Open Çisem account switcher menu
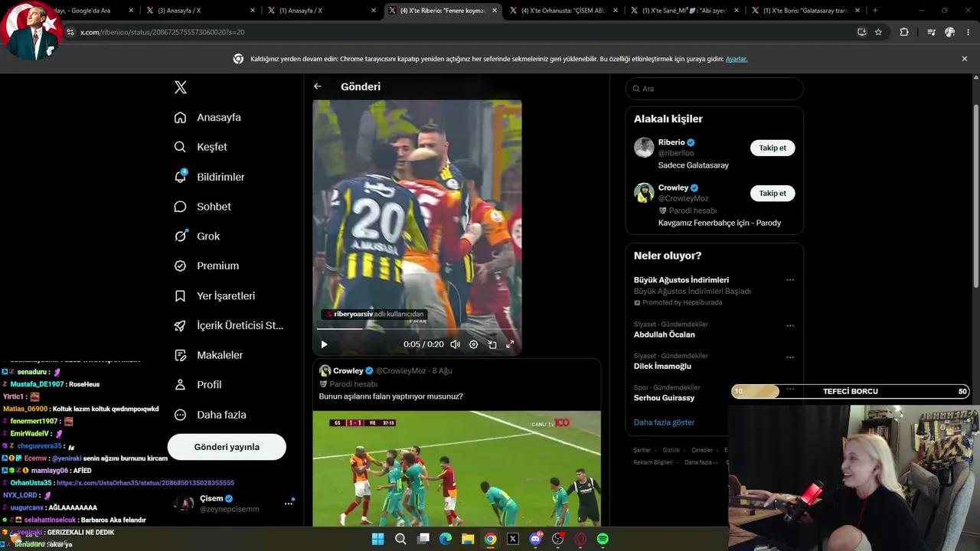Image resolution: width=980 pixels, height=551 pixels. [x=234, y=503]
